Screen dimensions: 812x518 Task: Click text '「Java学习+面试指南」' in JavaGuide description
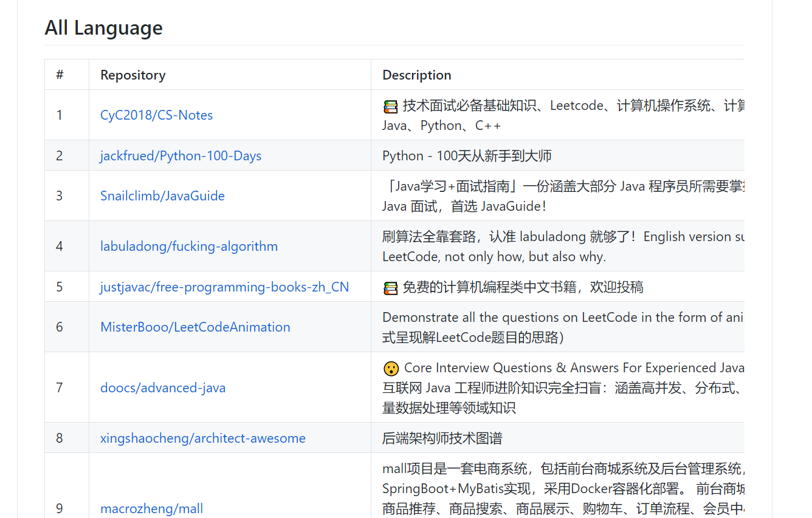[x=452, y=186]
